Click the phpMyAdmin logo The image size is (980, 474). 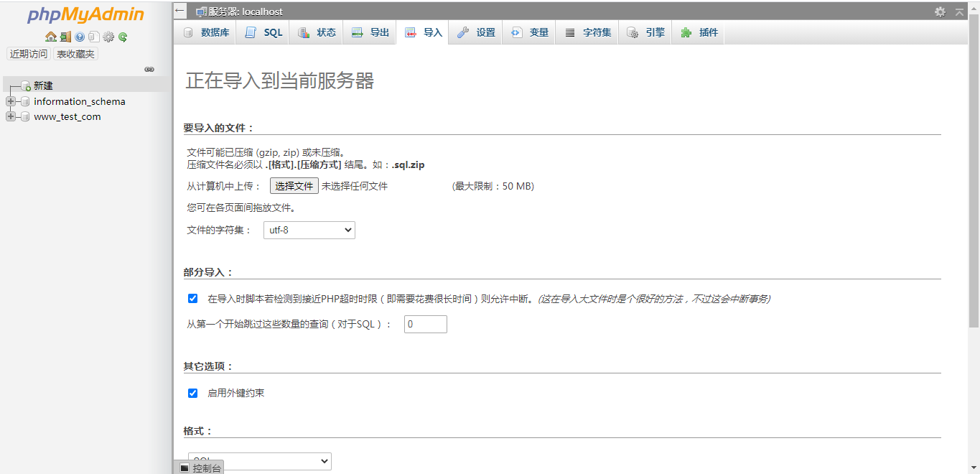(85, 14)
